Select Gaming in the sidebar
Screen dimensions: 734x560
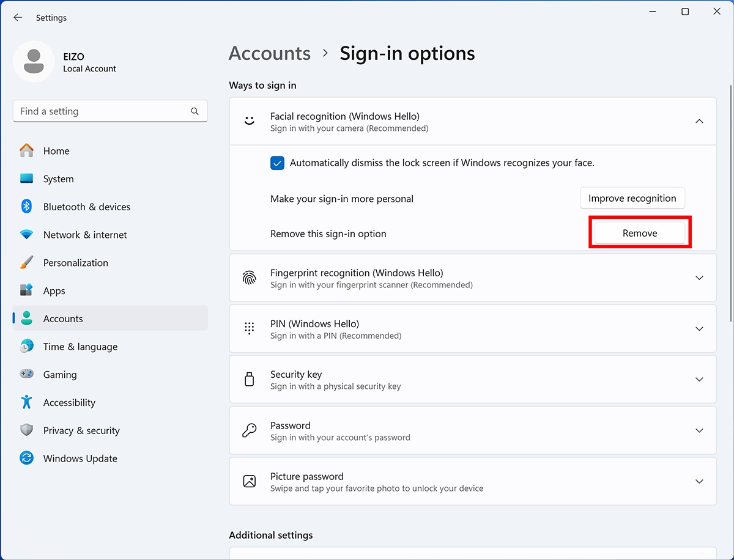click(110, 375)
